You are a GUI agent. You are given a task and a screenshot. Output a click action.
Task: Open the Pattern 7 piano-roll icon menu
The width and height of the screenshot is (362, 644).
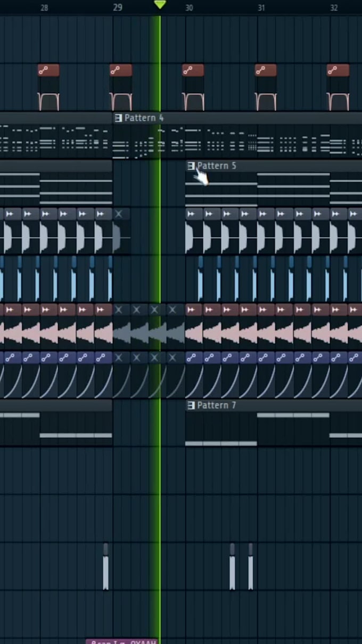(x=191, y=405)
